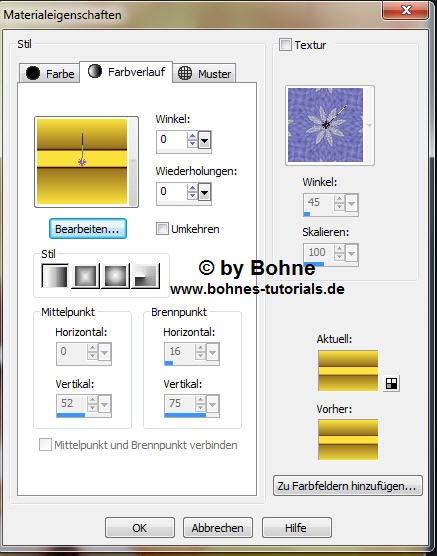
Task: Check Mittelpunkt und Brennpunkt verbinden
Action: [45, 445]
